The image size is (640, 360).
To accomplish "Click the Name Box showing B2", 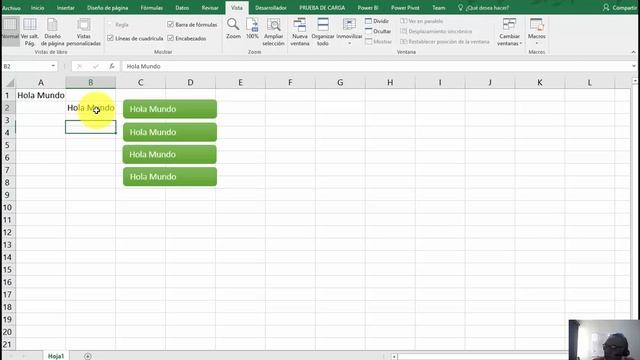I will [27, 66].
